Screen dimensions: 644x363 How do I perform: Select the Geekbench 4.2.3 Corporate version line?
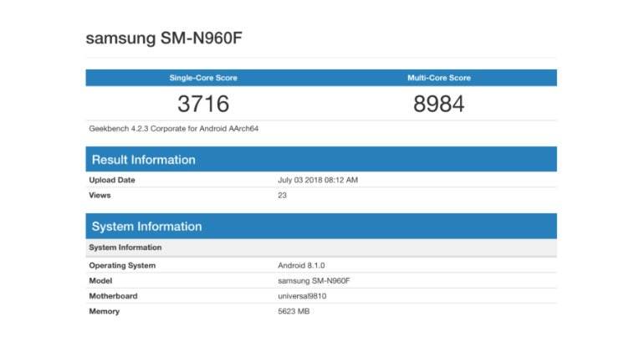click(x=174, y=129)
